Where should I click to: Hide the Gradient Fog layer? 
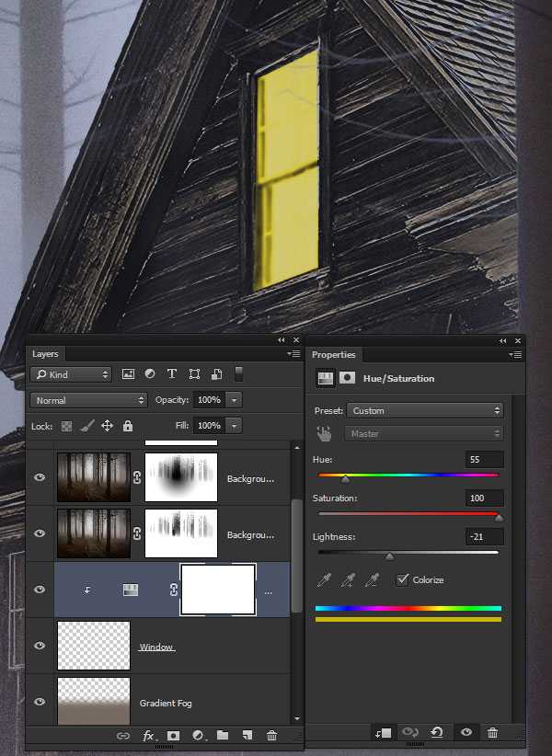(40, 703)
